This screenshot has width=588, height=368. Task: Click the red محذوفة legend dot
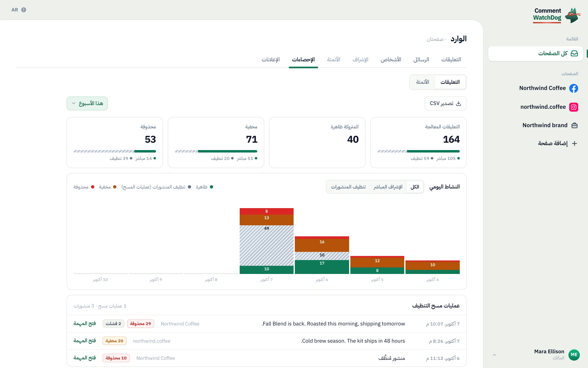(x=92, y=187)
